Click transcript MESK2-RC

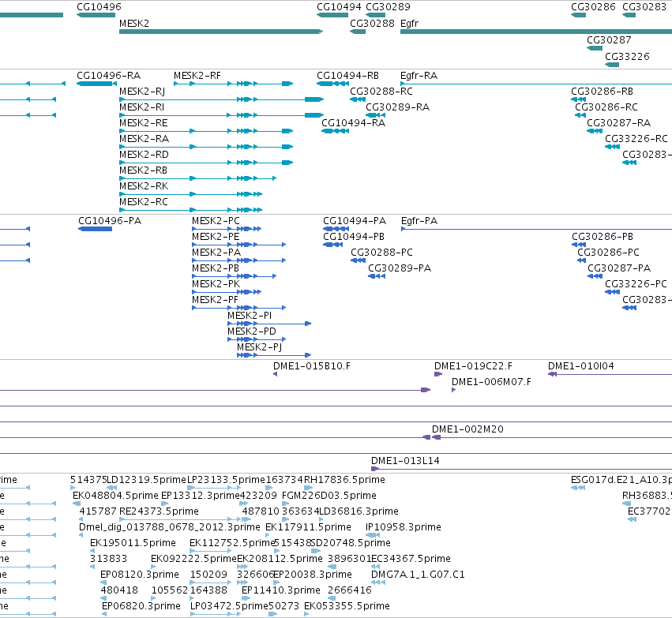pos(143,202)
